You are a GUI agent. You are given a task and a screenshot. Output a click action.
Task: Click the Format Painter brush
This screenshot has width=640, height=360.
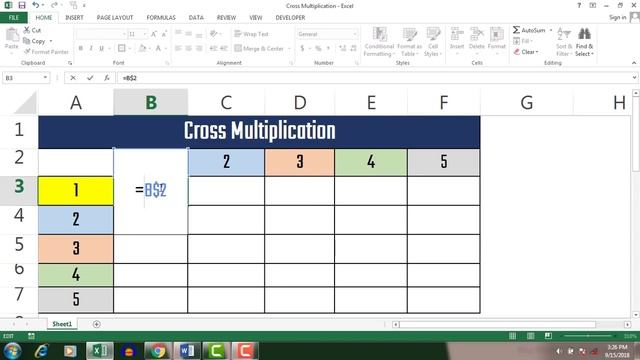coord(27,51)
